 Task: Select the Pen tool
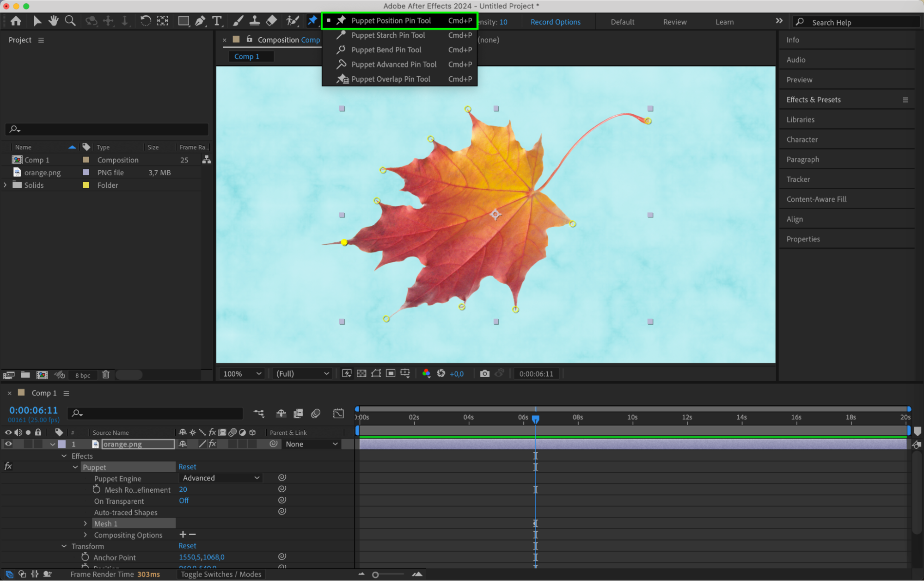coord(200,21)
